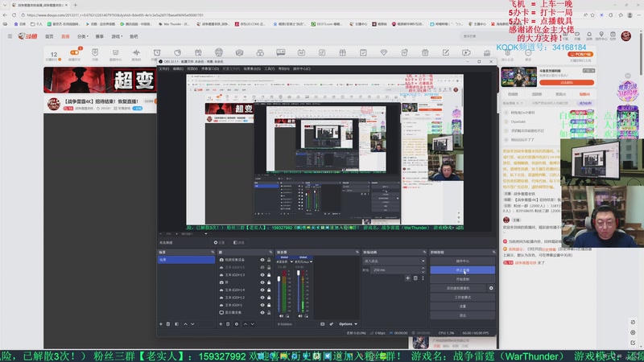Click pencil edit icon in Douyu streamer toolbar
The image size is (644, 362).
(x=446, y=53)
